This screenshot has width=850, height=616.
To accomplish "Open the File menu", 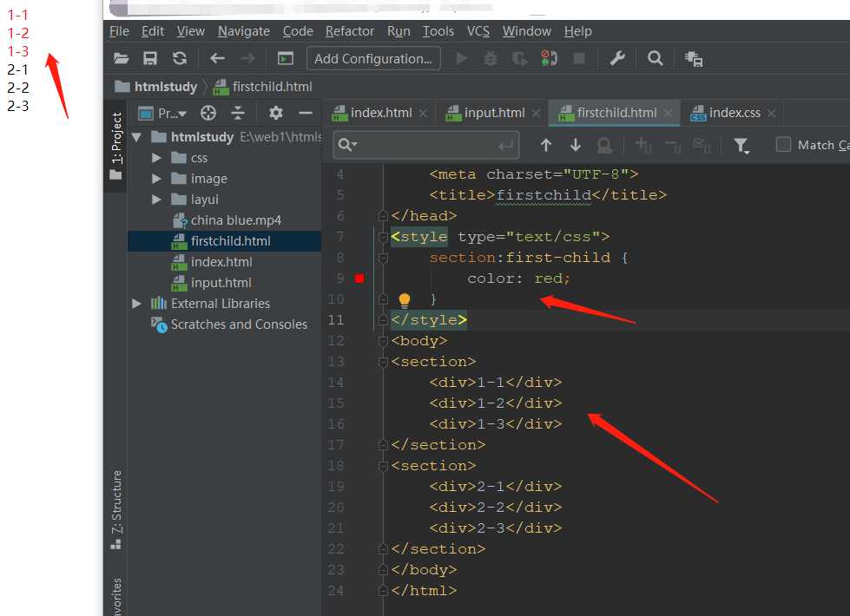I will click(x=119, y=31).
